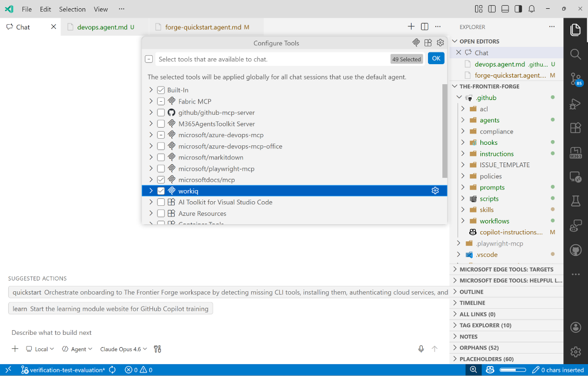Select the Source Control icon showing badge 85

point(575,79)
